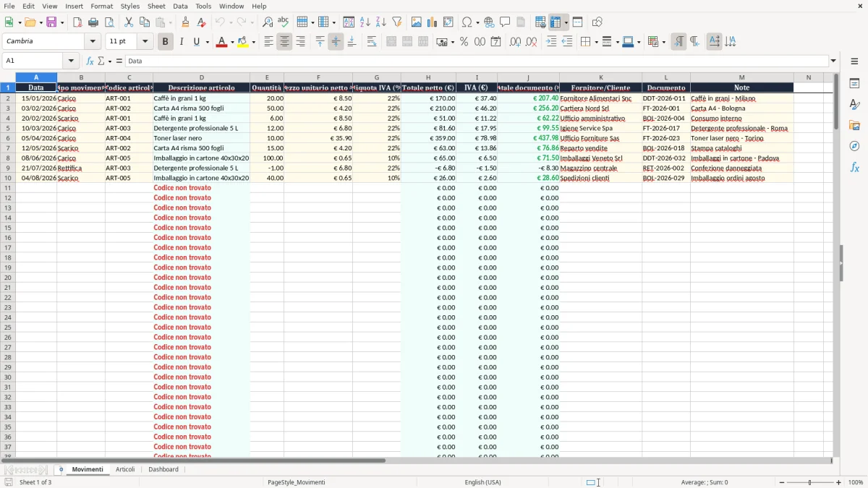Toggle Freeze Rows and Columns
This screenshot has width=868, height=488.
coord(556,22)
